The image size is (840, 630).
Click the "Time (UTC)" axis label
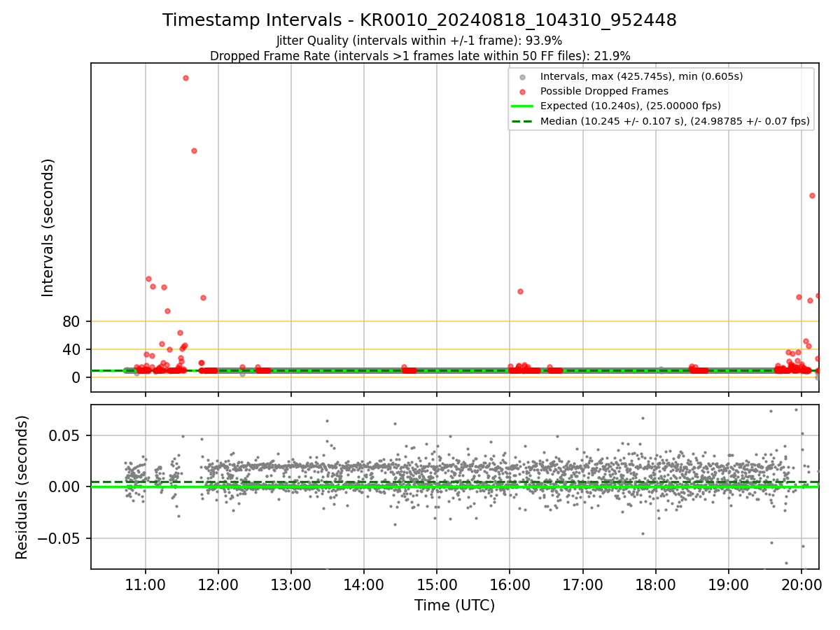tap(454, 605)
